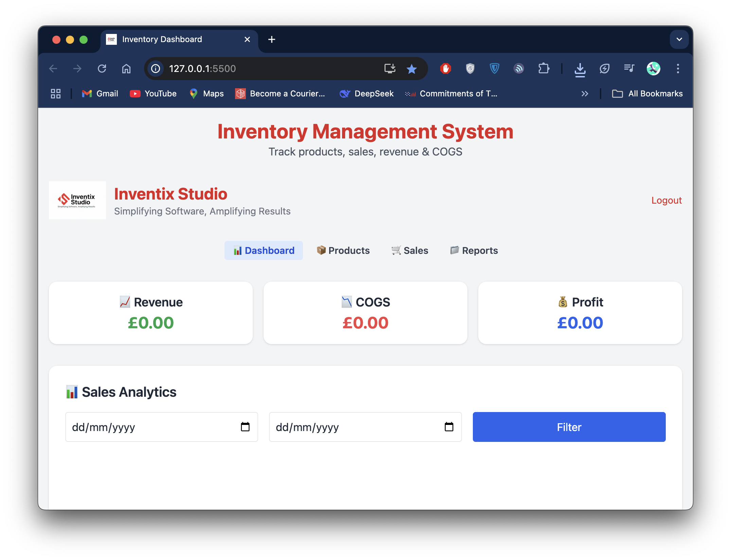This screenshot has width=731, height=560.
Task: Open the blue Bitwarden shield extension
Action: 495,69
